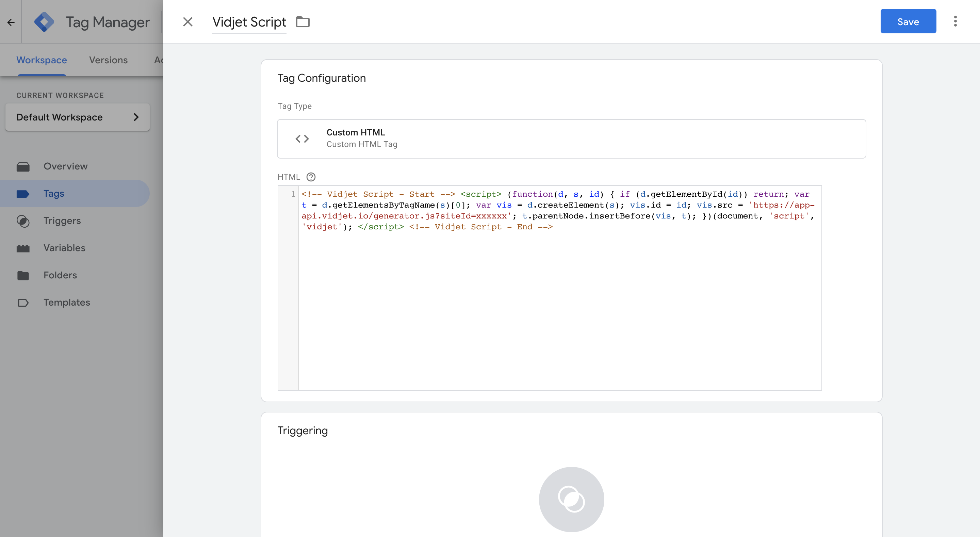The height and width of the screenshot is (537, 980).
Task: Open Folders in the sidebar
Action: (x=60, y=275)
